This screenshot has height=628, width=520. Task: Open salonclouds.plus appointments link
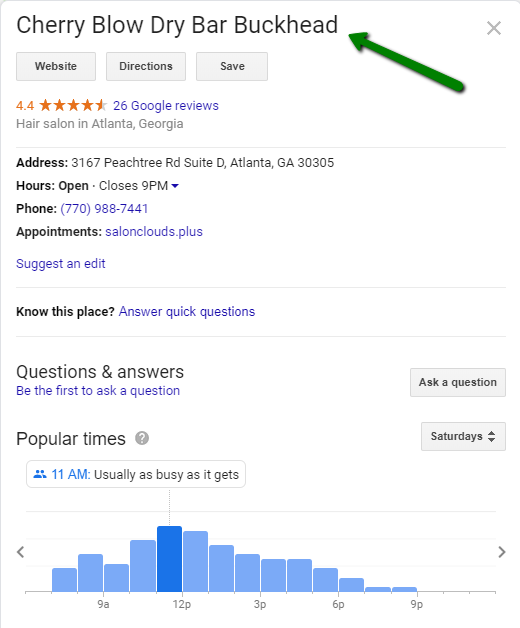pyautogui.click(x=154, y=231)
